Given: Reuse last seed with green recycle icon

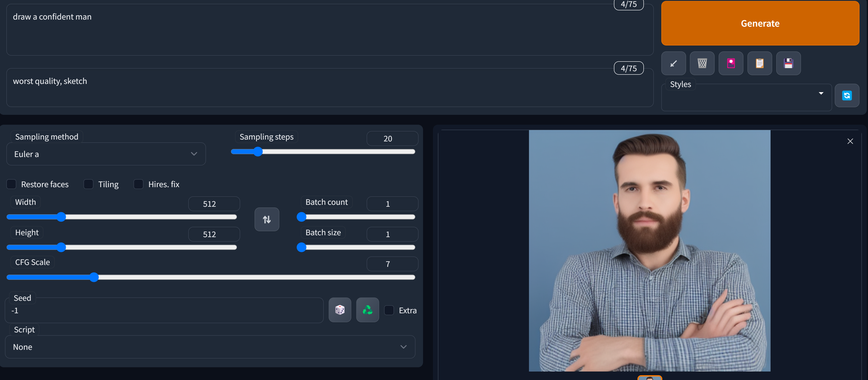Looking at the screenshot, I should tap(367, 310).
